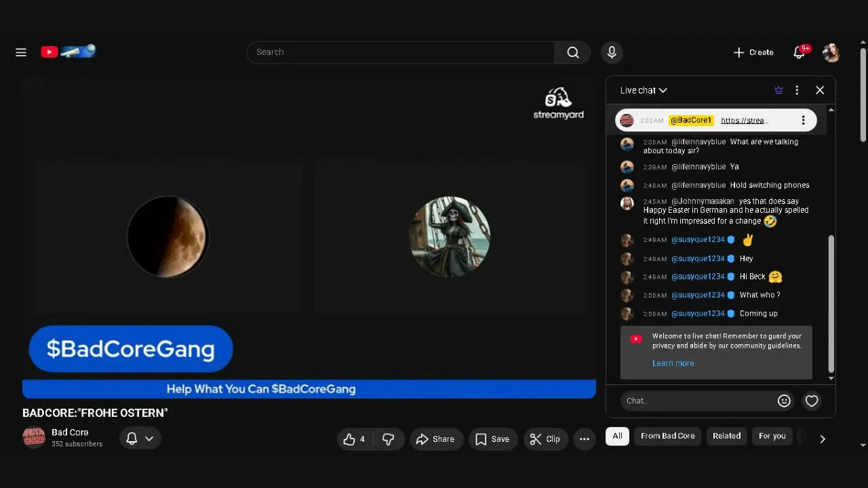Click the purple crown icon in chat
This screenshot has width=868, height=488.
[x=778, y=90]
